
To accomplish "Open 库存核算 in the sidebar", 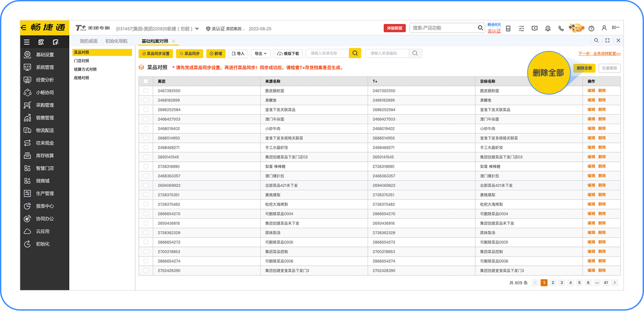I will 45,156.
